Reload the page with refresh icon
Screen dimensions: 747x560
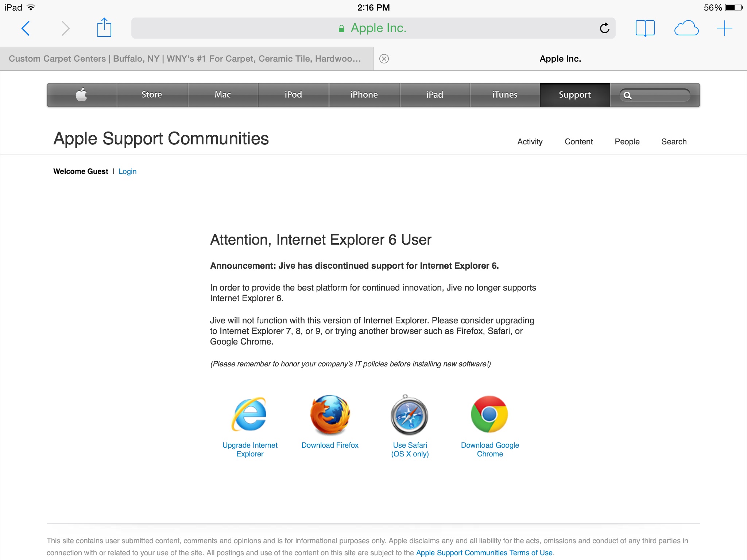[x=604, y=28]
